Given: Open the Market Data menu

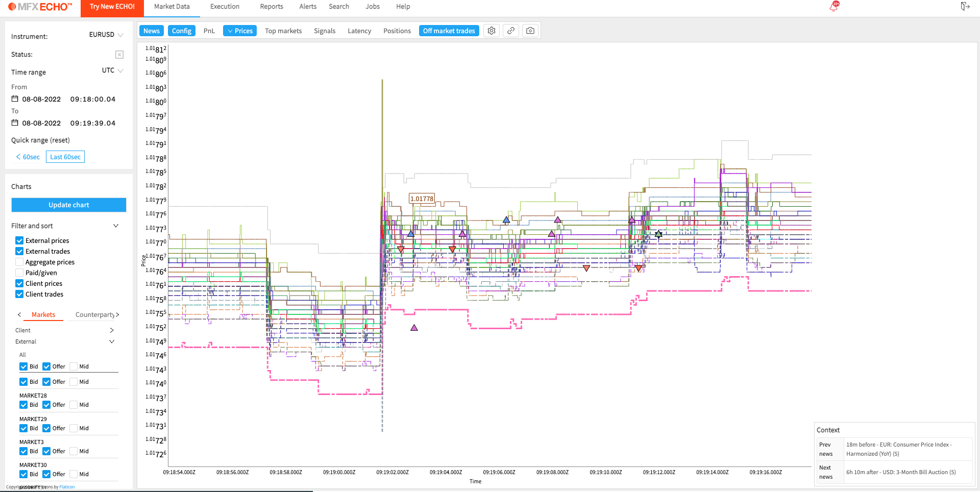Looking at the screenshot, I should (x=172, y=7).
